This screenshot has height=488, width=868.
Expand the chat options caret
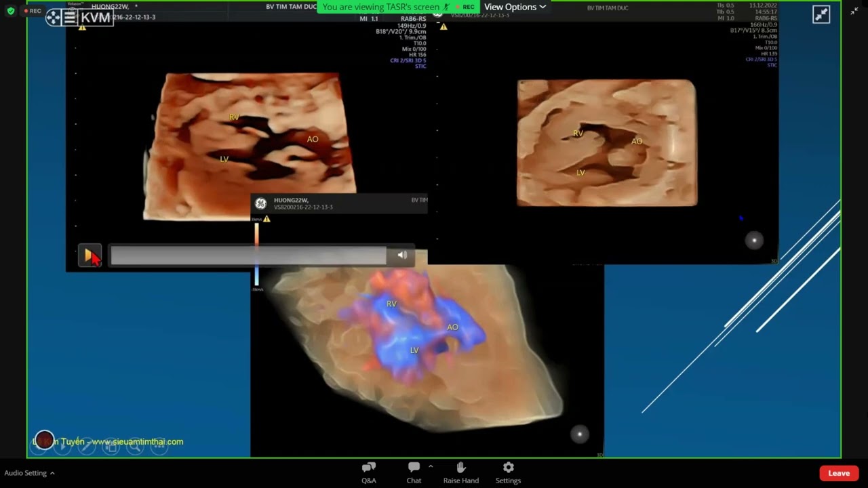coord(430,466)
